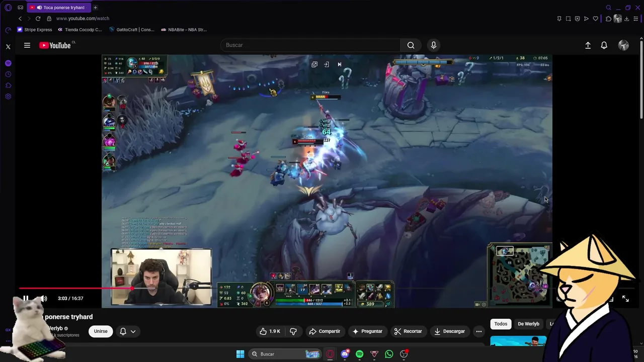Image resolution: width=644 pixels, height=362 pixels.
Task: Open the GatitoCraft bookmark
Action: 132,30
